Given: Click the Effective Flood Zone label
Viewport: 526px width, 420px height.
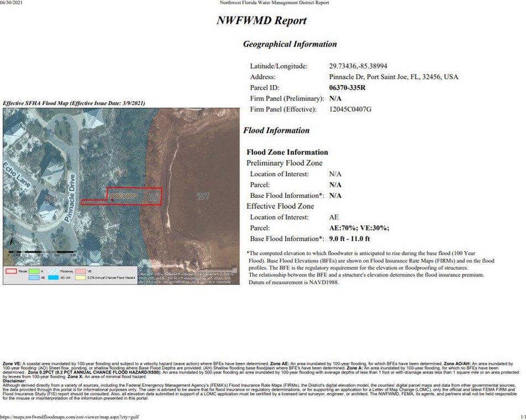Looking at the screenshot, I should (281, 206).
